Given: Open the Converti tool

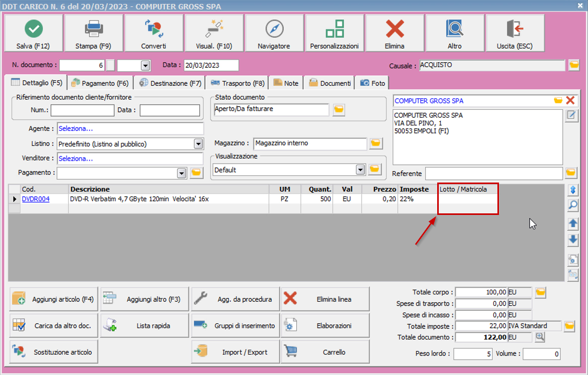Looking at the screenshot, I should (x=154, y=33).
